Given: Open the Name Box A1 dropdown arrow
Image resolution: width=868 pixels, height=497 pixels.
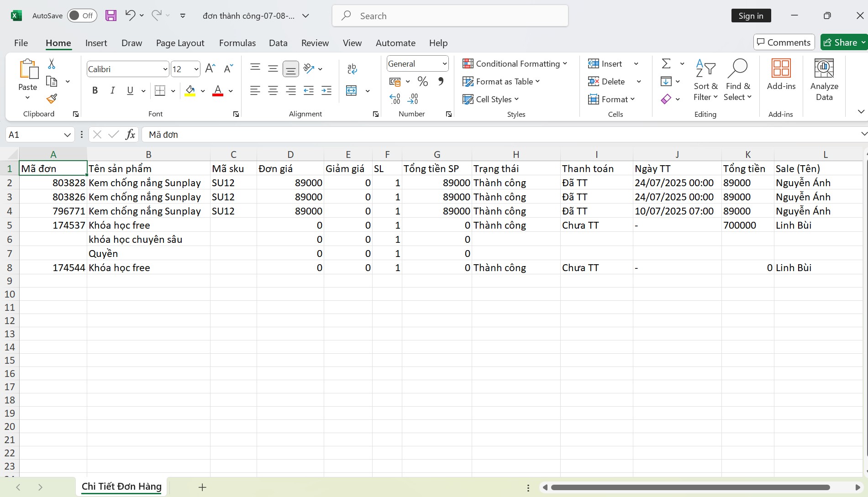Looking at the screenshot, I should coord(67,135).
